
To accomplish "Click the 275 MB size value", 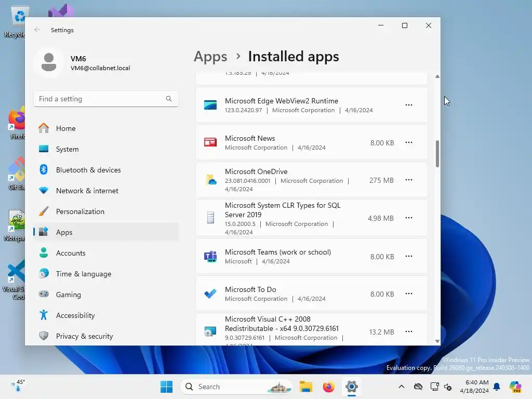I will (381, 180).
